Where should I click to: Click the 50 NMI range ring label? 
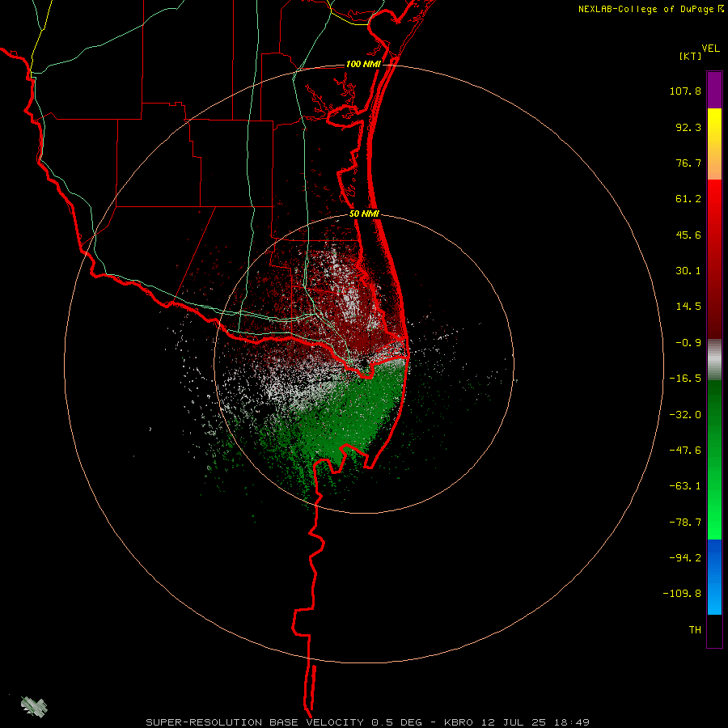pyautogui.click(x=364, y=214)
